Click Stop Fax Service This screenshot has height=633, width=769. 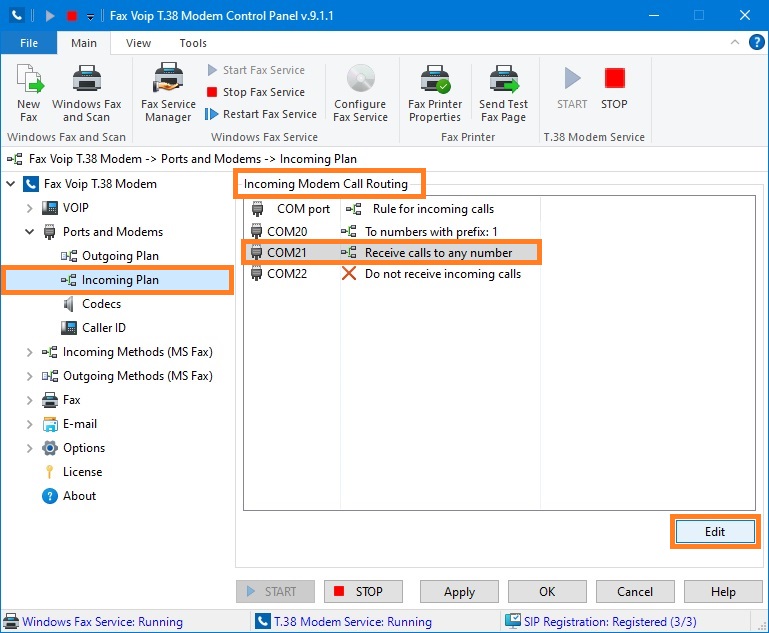pos(256,92)
